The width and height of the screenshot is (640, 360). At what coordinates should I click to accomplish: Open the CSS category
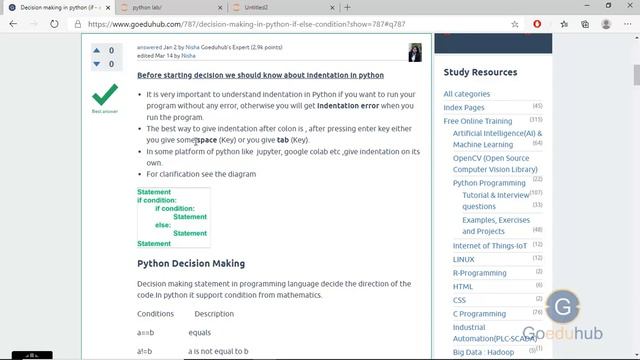(x=459, y=300)
